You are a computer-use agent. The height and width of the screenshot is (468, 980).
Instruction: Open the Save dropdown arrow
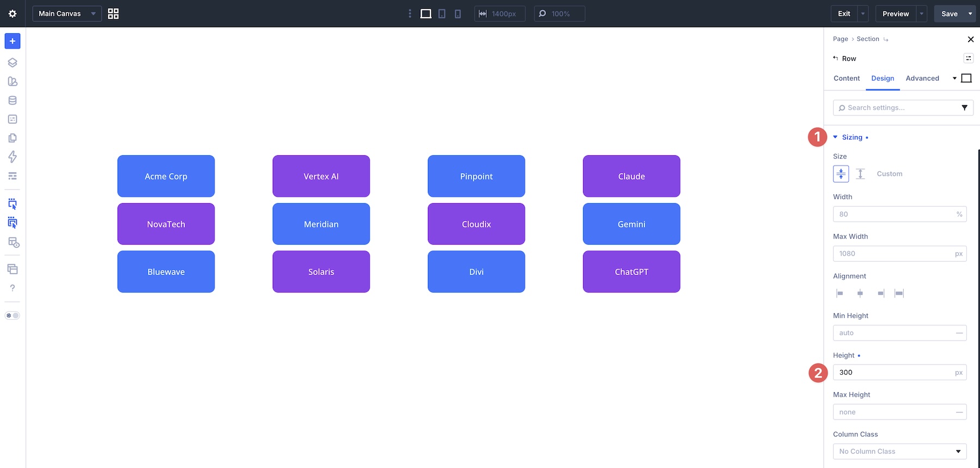970,14
